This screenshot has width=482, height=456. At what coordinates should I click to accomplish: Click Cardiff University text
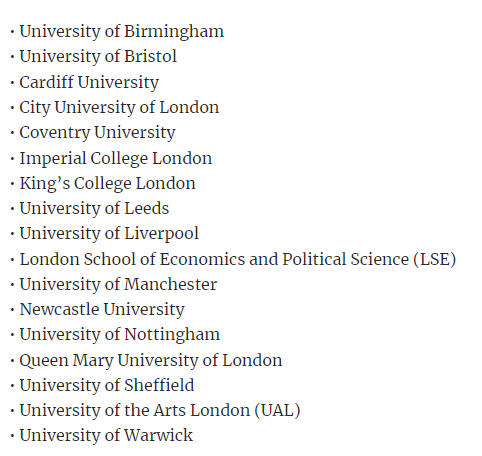[x=89, y=83]
